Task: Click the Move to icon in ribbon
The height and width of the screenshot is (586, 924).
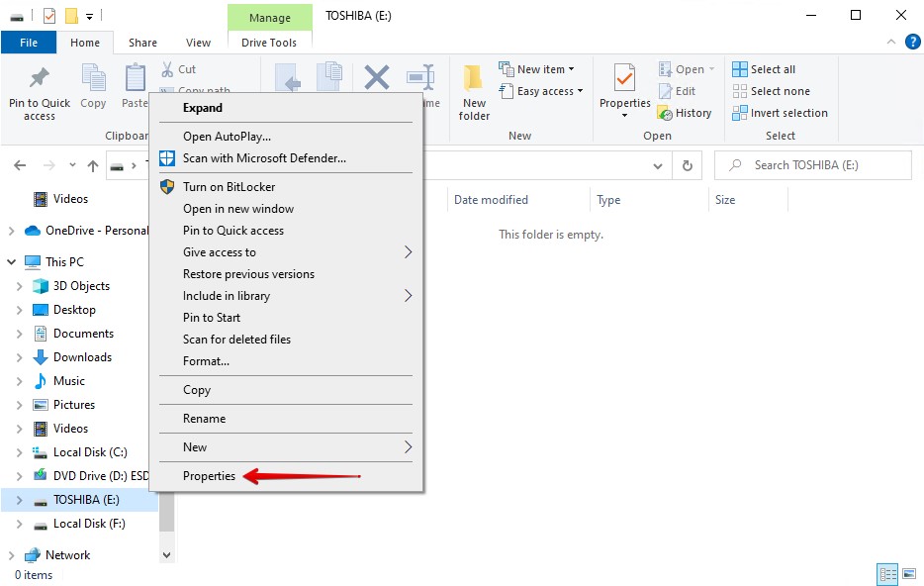Action: point(288,77)
